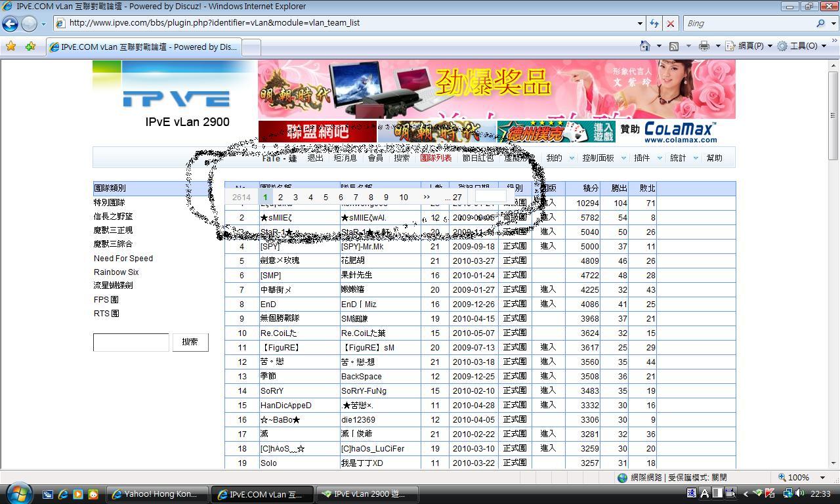Go to page 2 in pagination
This screenshot has height=504, width=840.
[280, 197]
